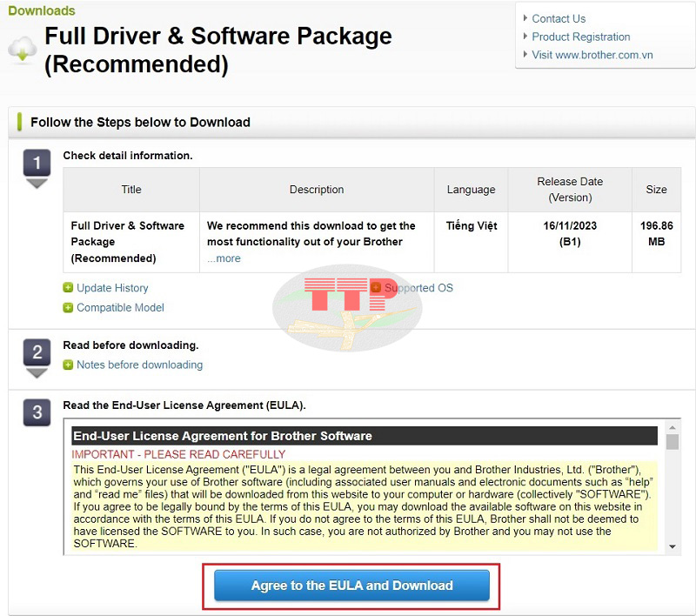Click the 'Read before downloading.' step text
The image size is (696, 616).
click(131, 345)
